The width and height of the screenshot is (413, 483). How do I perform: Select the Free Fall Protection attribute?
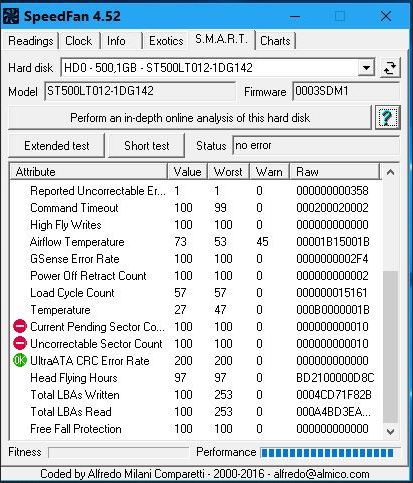[76, 429]
